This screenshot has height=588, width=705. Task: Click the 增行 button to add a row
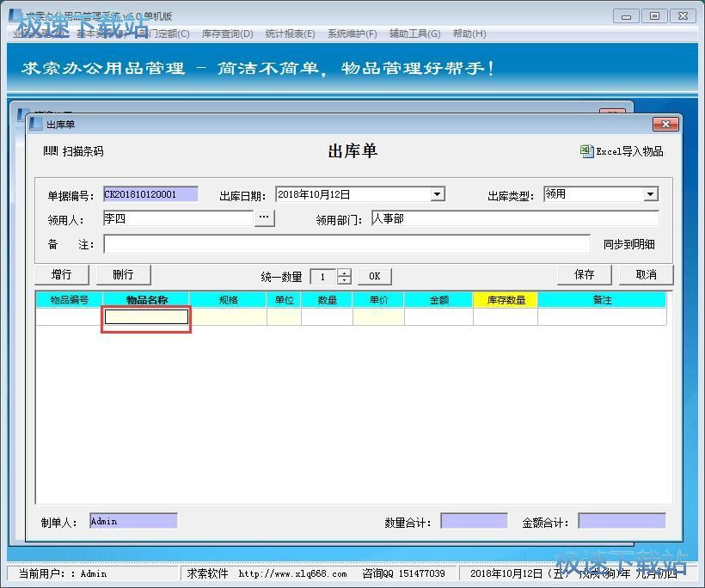tap(62, 274)
